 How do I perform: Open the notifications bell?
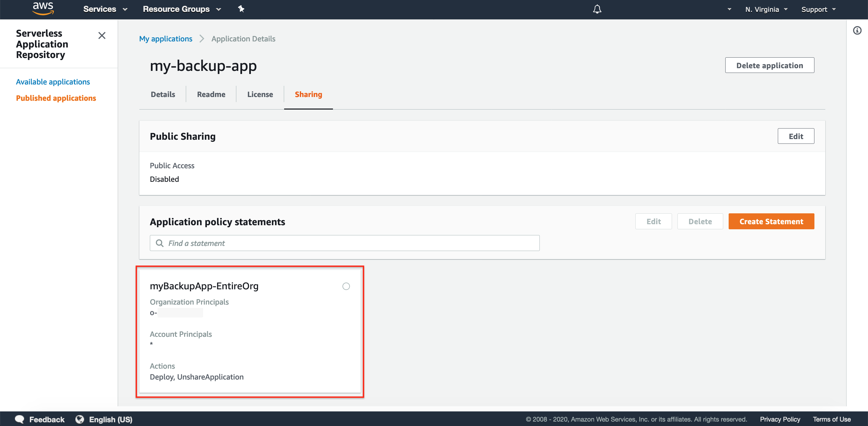[597, 9]
